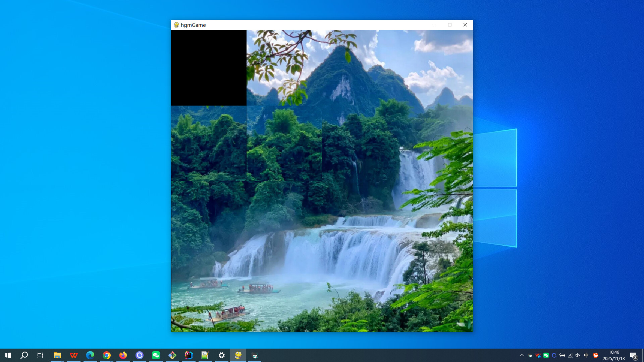Open Windows Settings gear
This screenshot has height=362, width=644.
[x=221, y=355]
